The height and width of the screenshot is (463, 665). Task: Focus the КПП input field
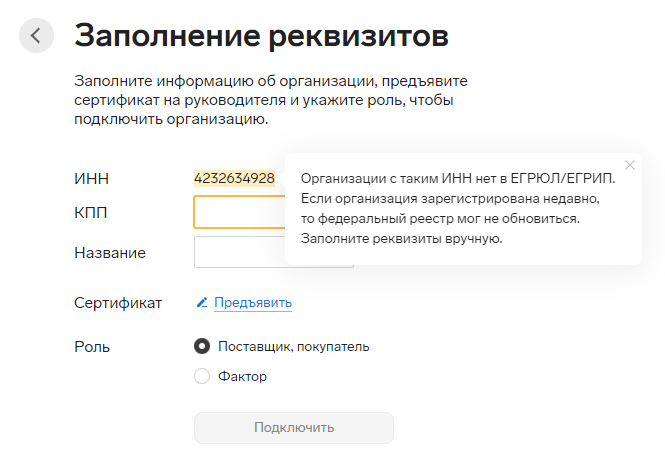pos(240,212)
